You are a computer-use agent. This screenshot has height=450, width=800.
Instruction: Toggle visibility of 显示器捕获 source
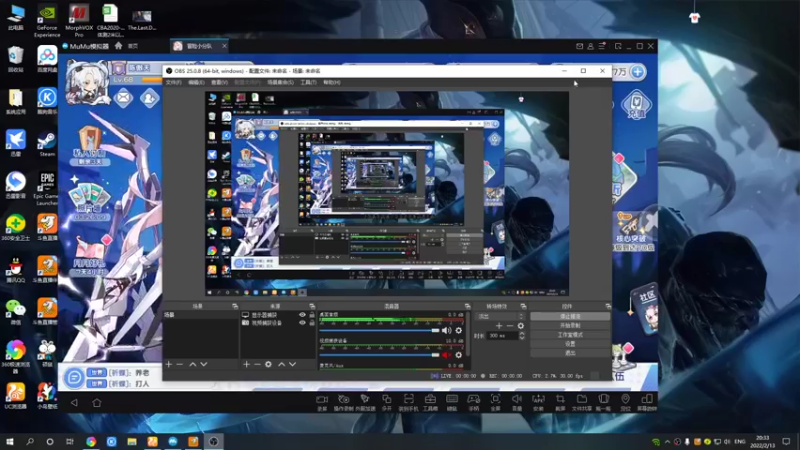coord(302,315)
